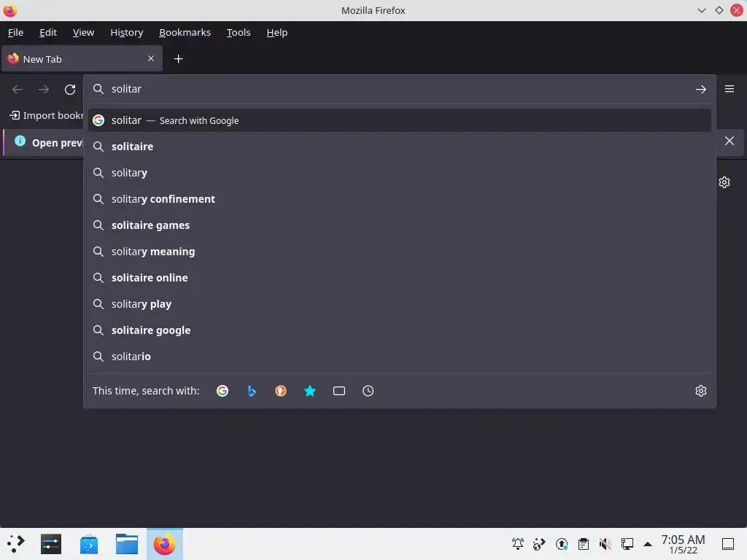Pick the 'solitary' suggestion
Viewport: 747px width, 560px height.
point(399,173)
